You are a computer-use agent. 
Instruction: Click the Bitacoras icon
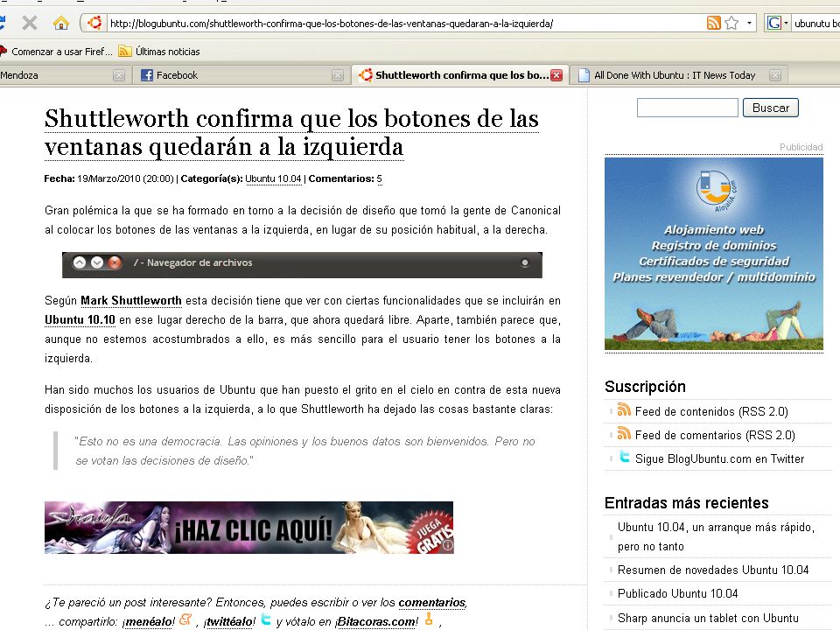(429, 619)
